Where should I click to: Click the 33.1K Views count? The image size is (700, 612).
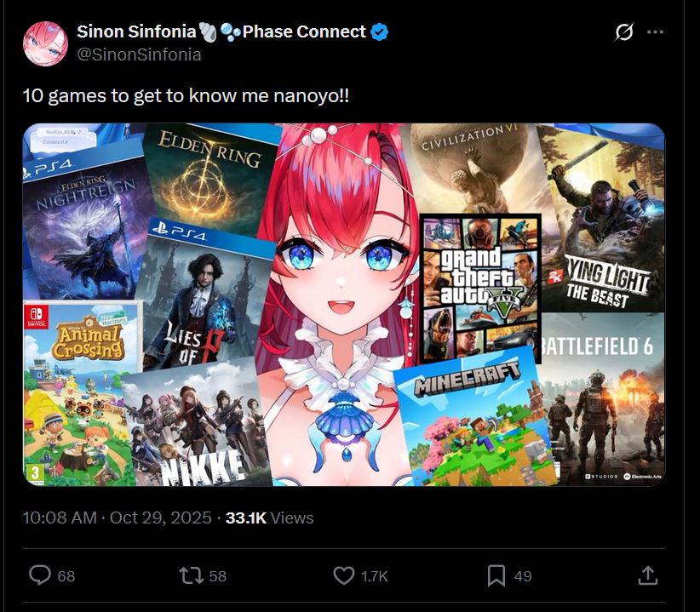click(x=270, y=518)
